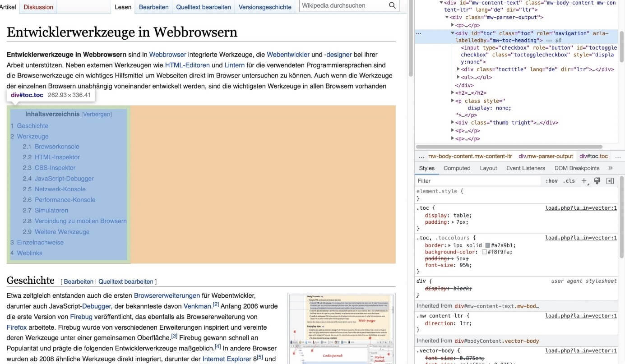Image resolution: width=625 pixels, height=364 pixels.
Task: Select div.mw-parser-output in the breadcrumb bar
Action: pyautogui.click(x=546, y=157)
